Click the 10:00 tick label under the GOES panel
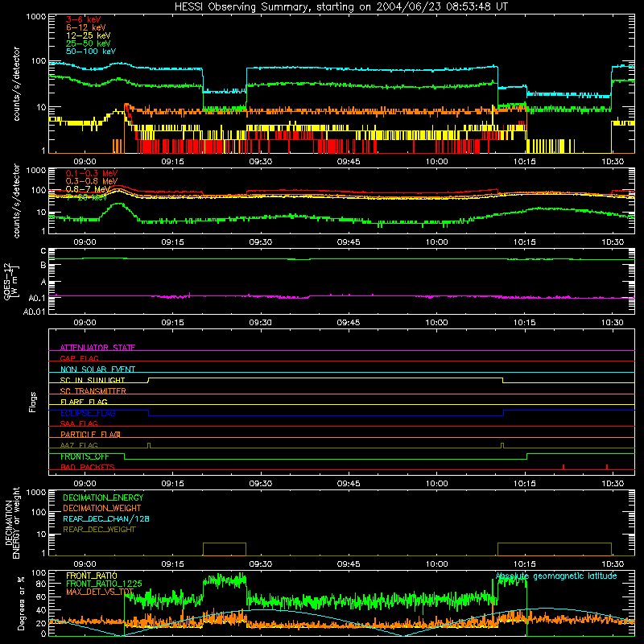 coord(436,323)
